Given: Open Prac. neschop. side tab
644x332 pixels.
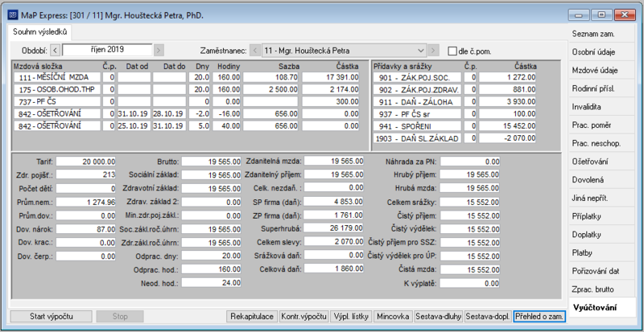Looking at the screenshot, I should click(602, 143).
